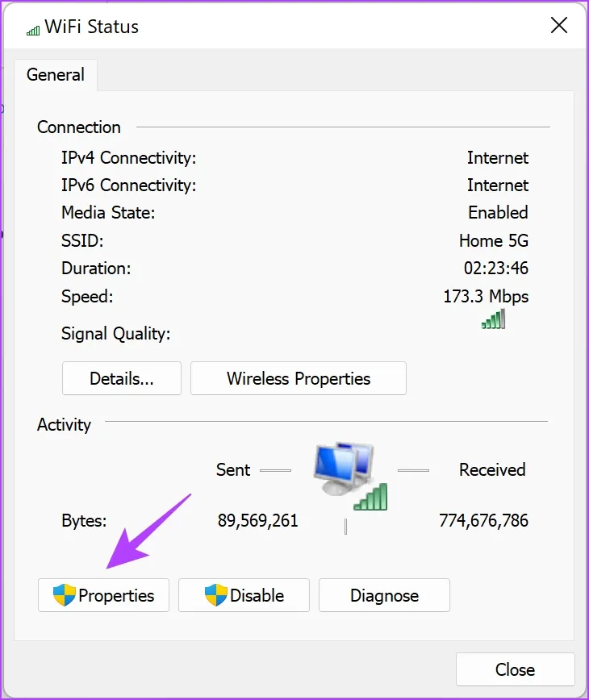Click the IPv4 Connectivity label
589x700 pixels.
[x=129, y=158]
